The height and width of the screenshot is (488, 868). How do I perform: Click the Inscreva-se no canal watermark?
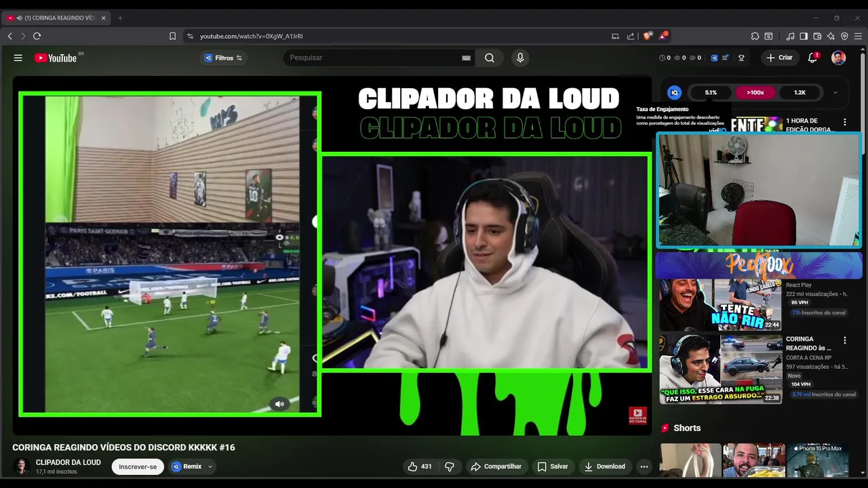point(637,415)
